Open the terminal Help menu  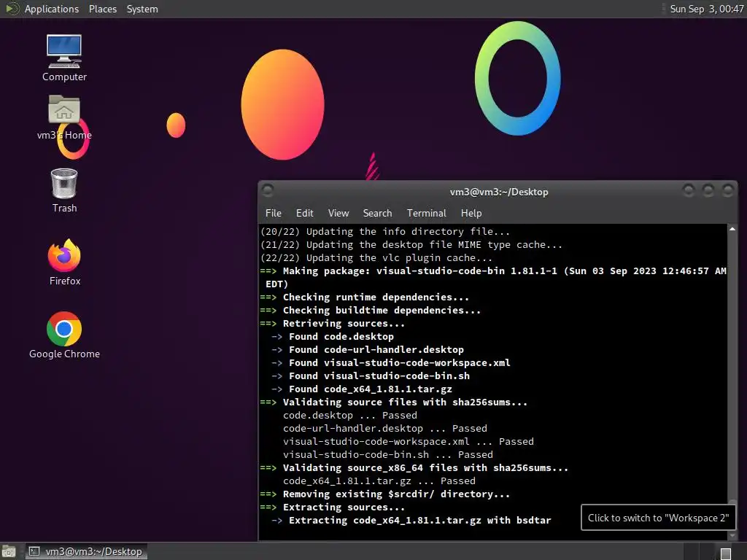[471, 213]
